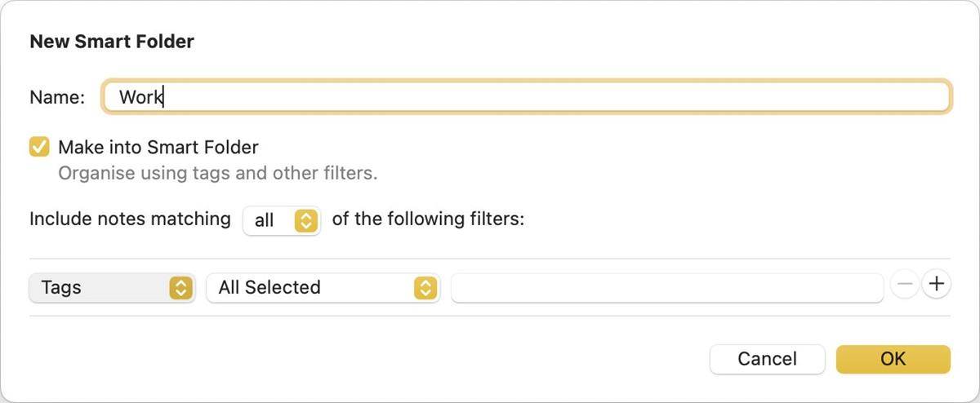Click the Make into Smart Folder label

click(x=158, y=148)
